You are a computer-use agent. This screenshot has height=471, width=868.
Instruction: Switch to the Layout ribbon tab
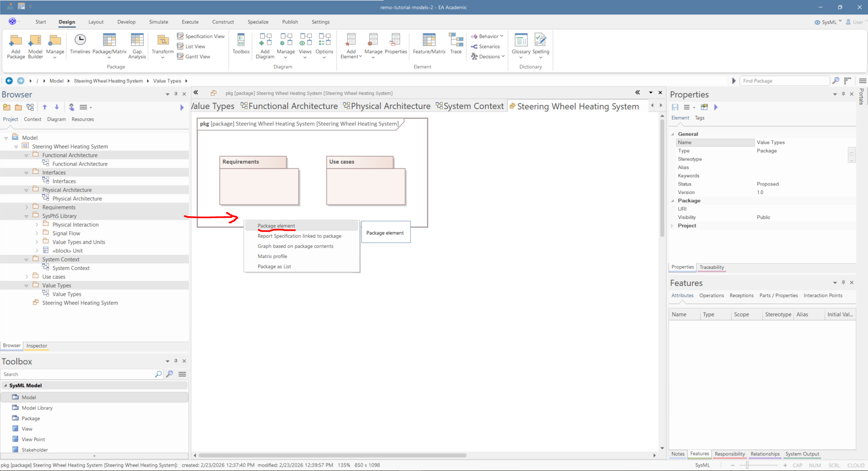point(96,22)
